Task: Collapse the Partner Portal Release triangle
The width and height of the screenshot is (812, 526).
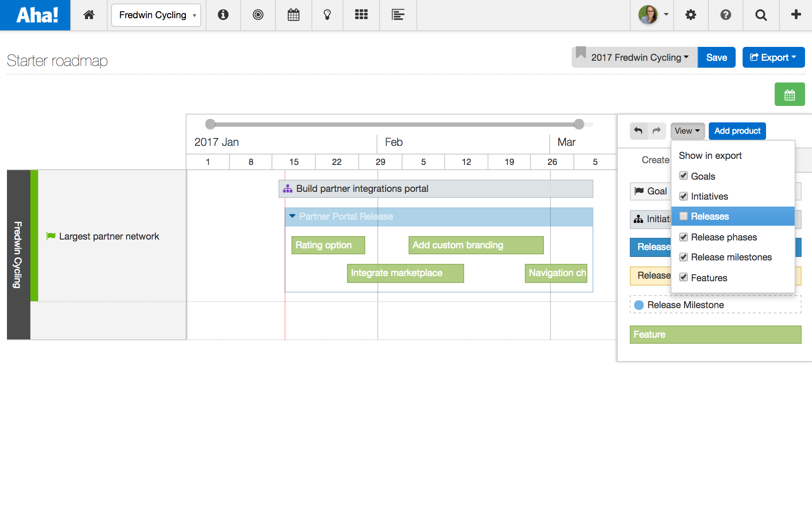Action: click(292, 216)
